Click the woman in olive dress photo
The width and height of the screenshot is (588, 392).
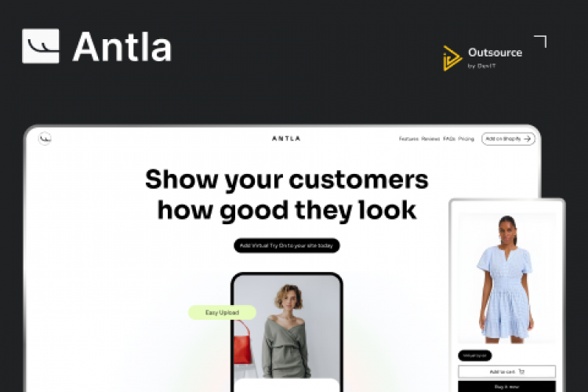(x=286, y=327)
